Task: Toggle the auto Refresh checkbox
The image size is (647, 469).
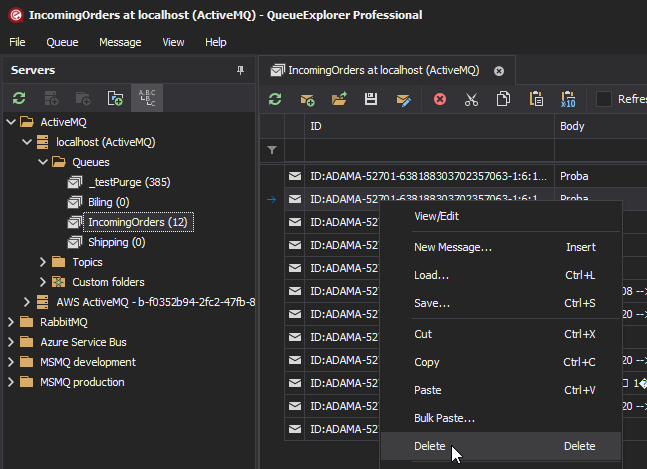Action: [604, 99]
